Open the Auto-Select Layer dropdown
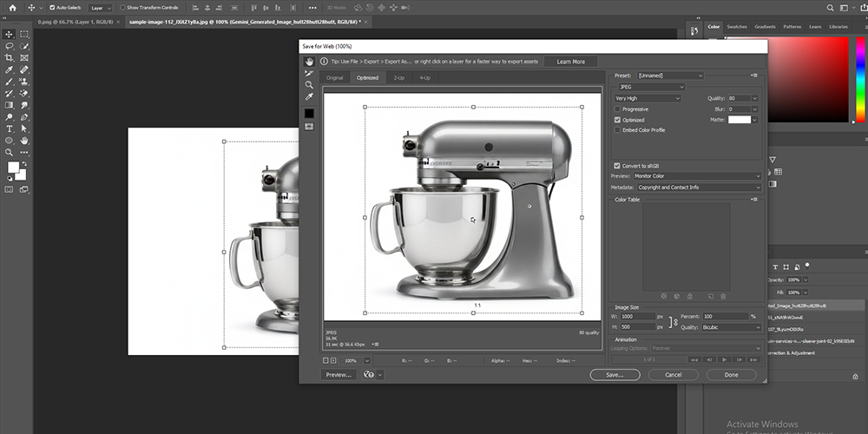The width and height of the screenshot is (868, 434). pos(100,8)
